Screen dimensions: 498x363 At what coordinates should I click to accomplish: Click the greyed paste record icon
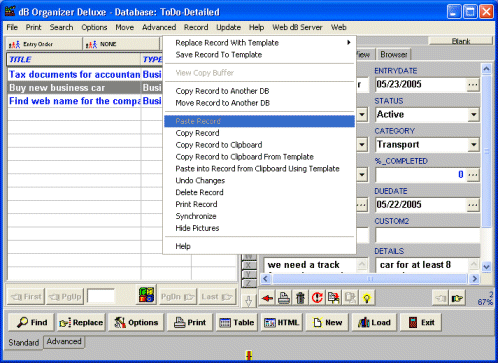350,298
